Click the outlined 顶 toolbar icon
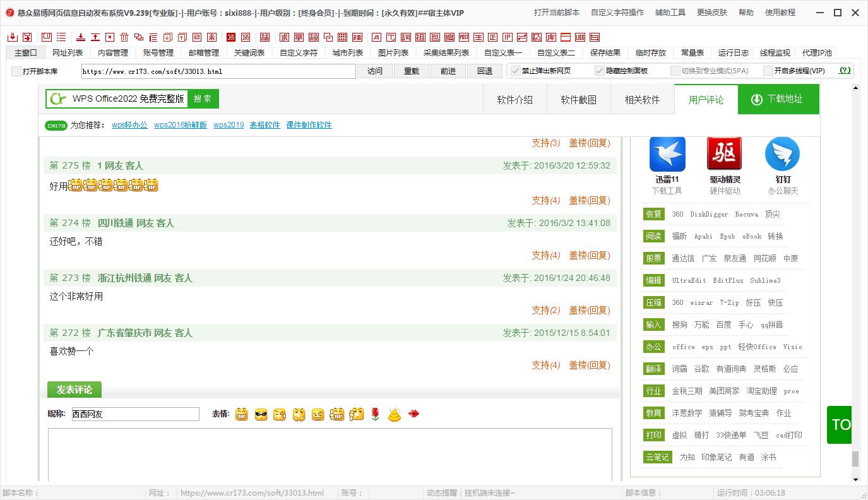The image size is (868, 500). (246, 37)
